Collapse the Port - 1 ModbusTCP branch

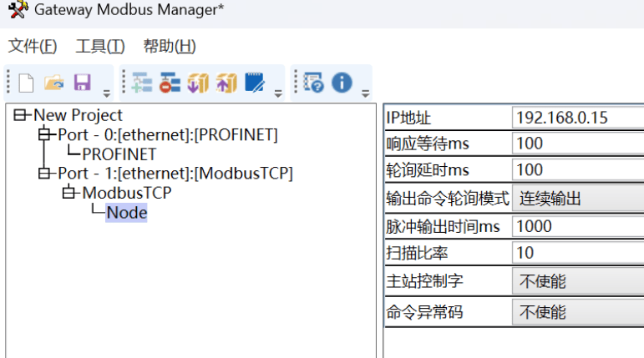click(x=44, y=173)
